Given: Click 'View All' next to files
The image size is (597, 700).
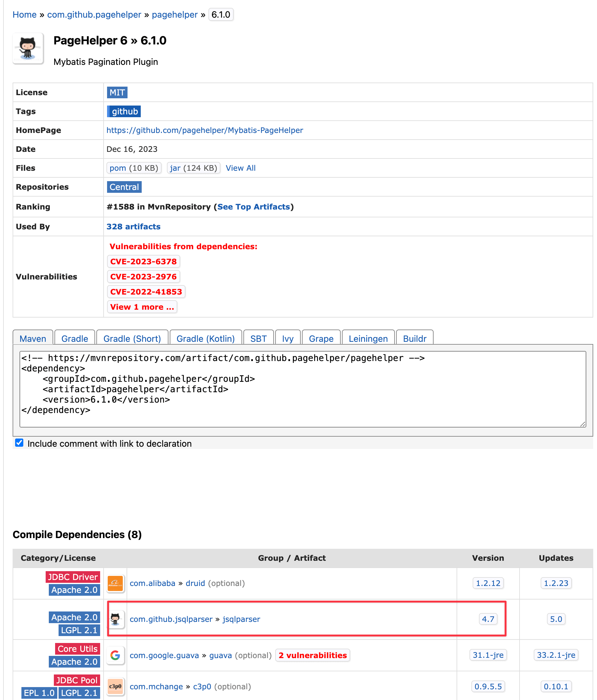Looking at the screenshot, I should tap(241, 168).
